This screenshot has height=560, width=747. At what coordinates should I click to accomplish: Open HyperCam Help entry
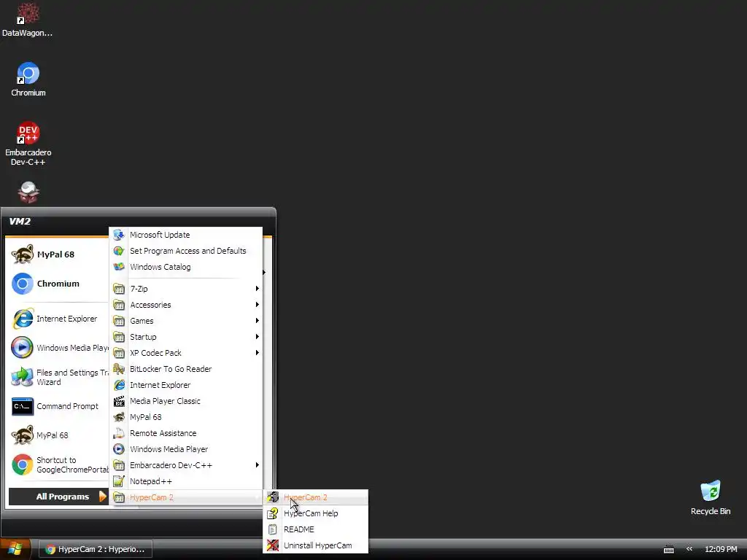pos(316,513)
